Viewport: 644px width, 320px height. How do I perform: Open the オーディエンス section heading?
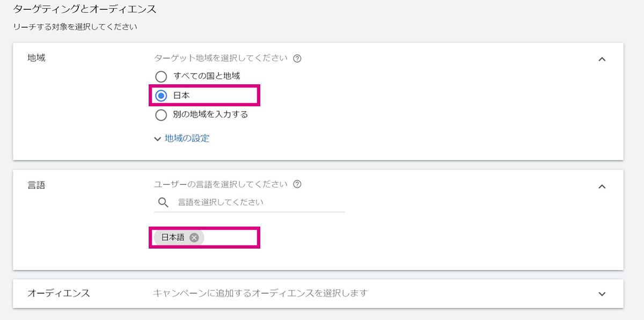pos(58,293)
